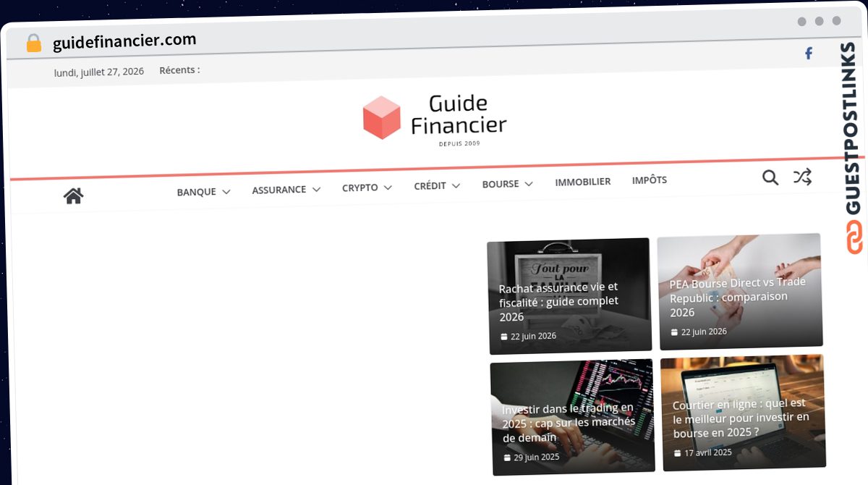The image size is (868, 485).
Task: Open the Crypto menu item
Action: click(x=360, y=187)
